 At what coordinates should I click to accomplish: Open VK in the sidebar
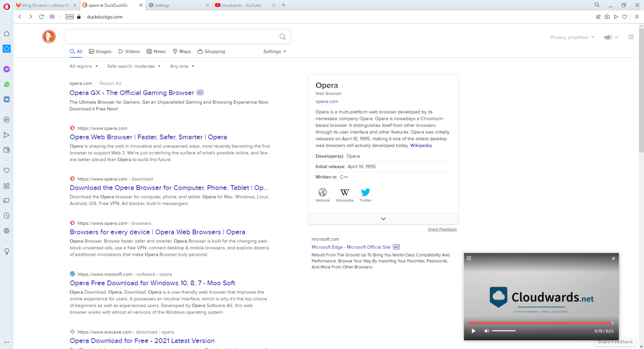(7, 99)
